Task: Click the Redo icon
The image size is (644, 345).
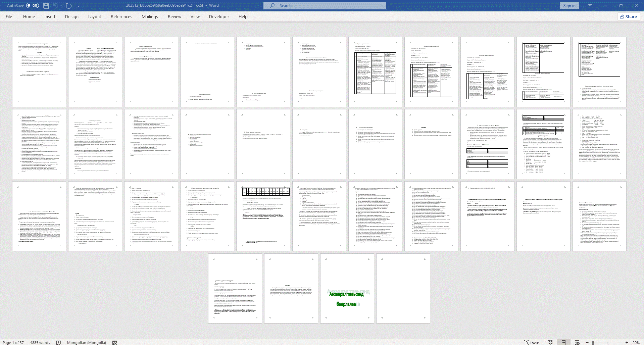Action: click(69, 6)
